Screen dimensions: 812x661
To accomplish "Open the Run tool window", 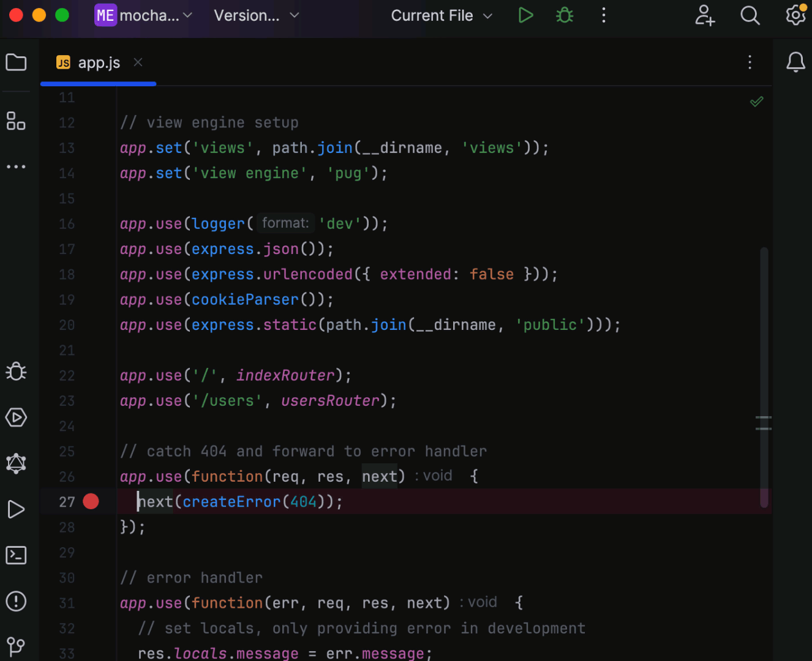I will click(x=16, y=509).
